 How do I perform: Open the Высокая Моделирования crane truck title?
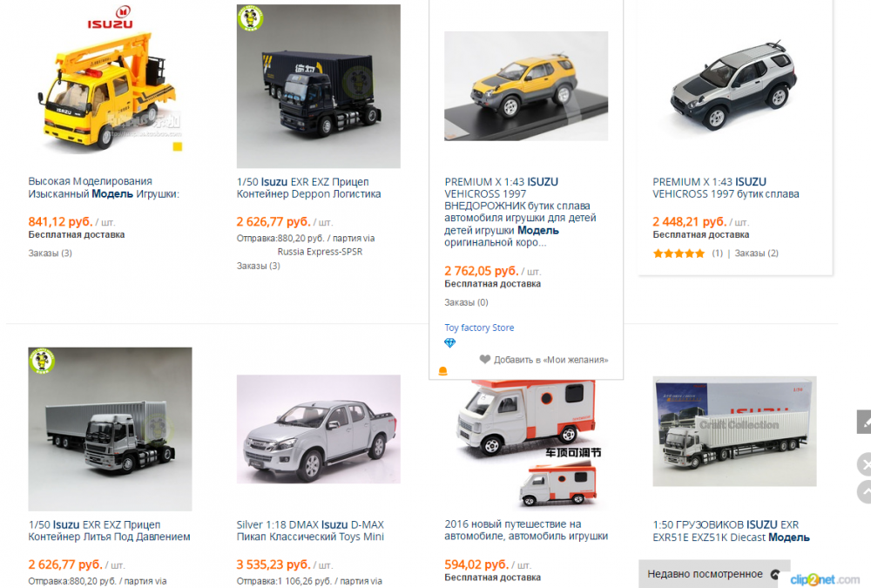(x=104, y=188)
